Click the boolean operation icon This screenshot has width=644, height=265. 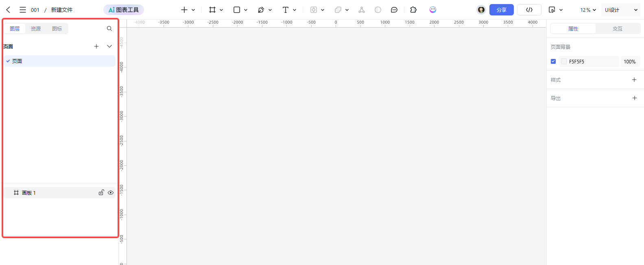point(338,10)
